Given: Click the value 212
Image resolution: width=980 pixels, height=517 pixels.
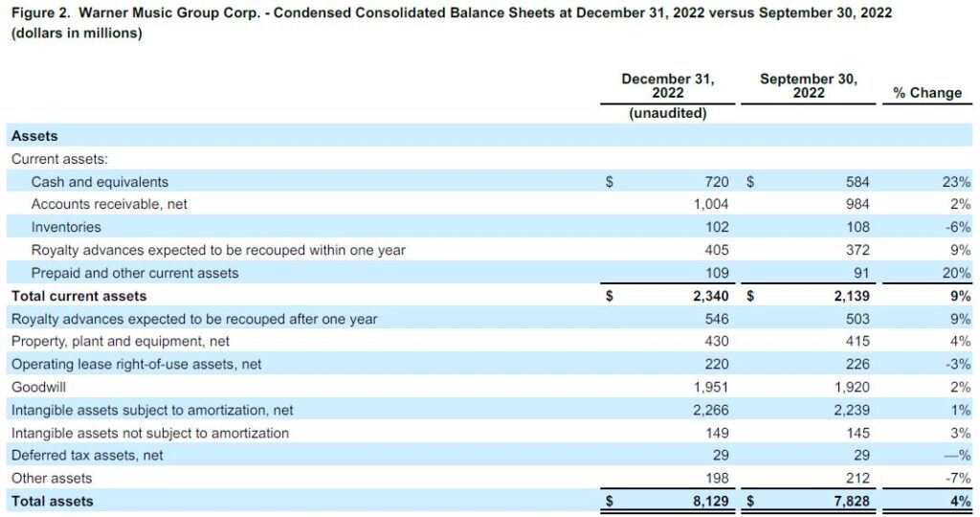Looking at the screenshot, I should coord(857,479).
